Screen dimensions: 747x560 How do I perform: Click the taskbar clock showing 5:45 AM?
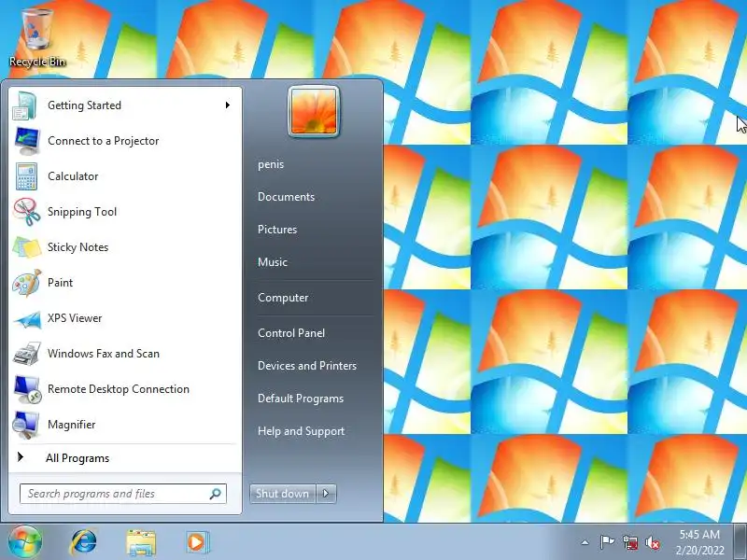699,534
